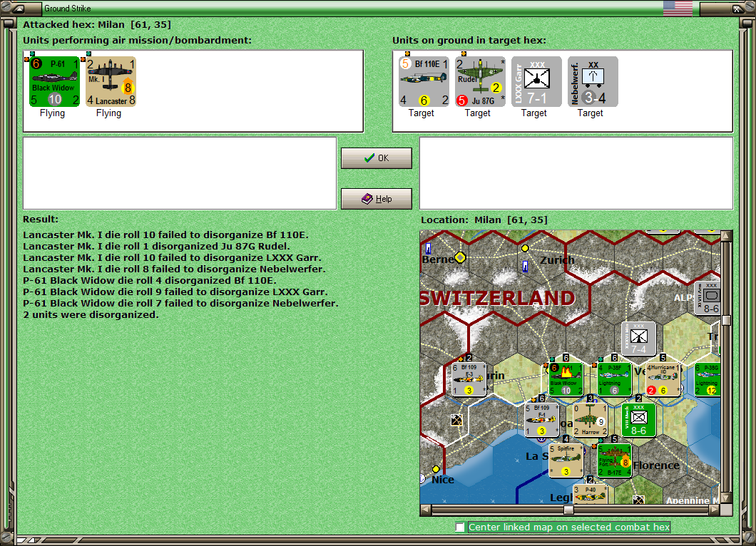Screen dimensions: 756x546
Task: Select the Lancaster Mk. I flying unit counter
Action: pyautogui.click(x=111, y=81)
